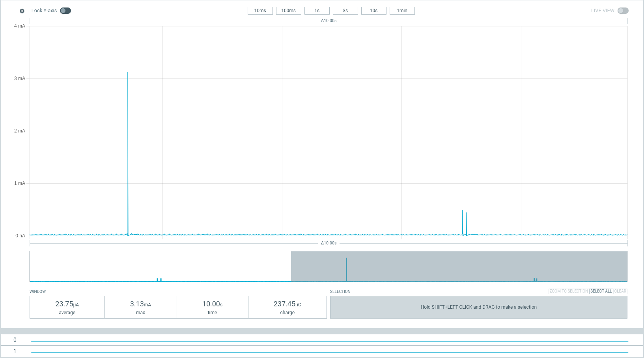This screenshot has height=358, width=644.
Task: Click ZOOM TO SELECTION
Action: pyautogui.click(x=569, y=291)
